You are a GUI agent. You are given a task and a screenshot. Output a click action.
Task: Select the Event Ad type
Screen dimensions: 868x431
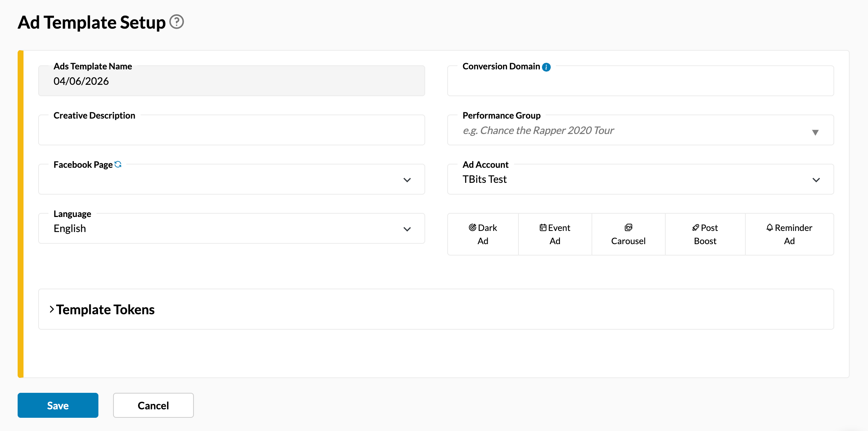(x=555, y=234)
